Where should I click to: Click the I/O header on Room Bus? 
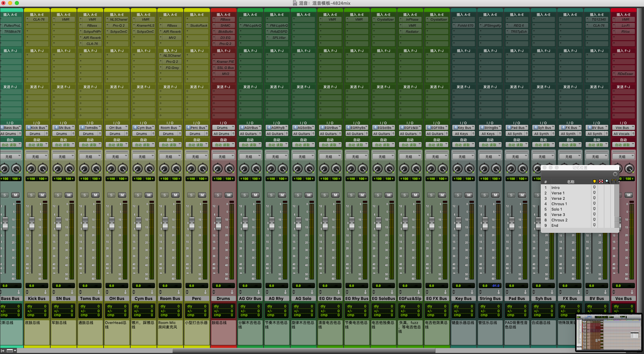[x=170, y=123]
